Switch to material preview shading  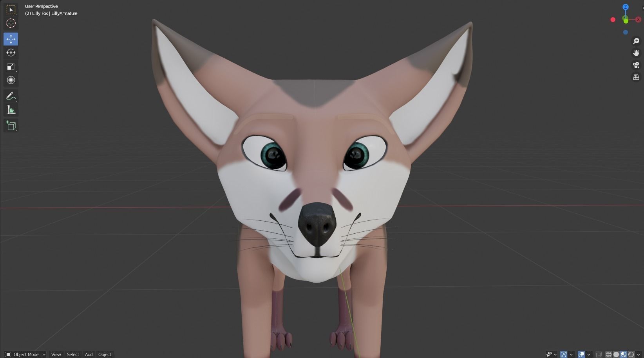pyautogui.click(x=624, y=354)
